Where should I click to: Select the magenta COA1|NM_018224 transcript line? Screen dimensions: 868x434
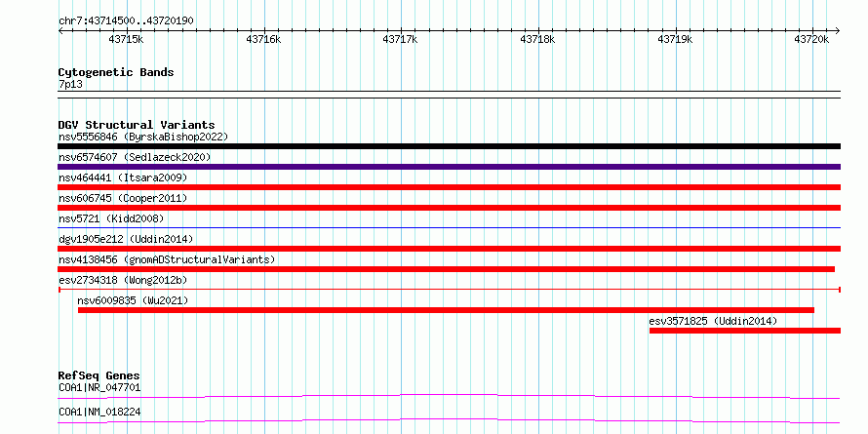tap(449, 420)
